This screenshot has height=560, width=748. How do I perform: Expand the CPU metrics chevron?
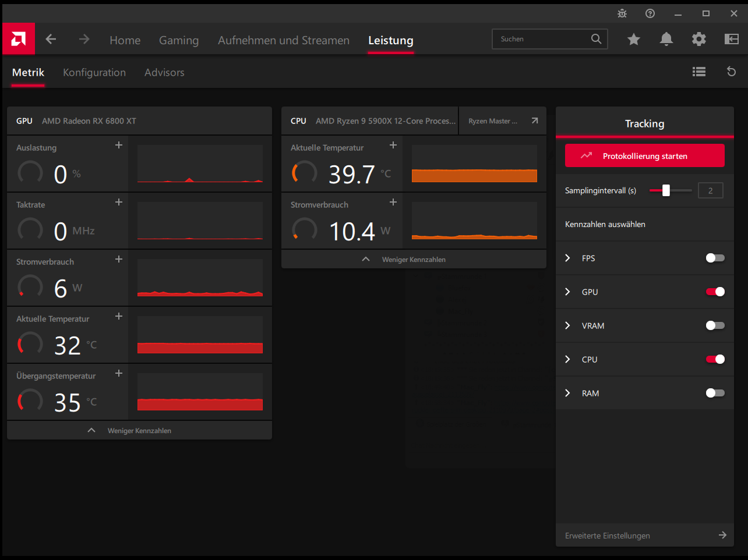point(568,359)
